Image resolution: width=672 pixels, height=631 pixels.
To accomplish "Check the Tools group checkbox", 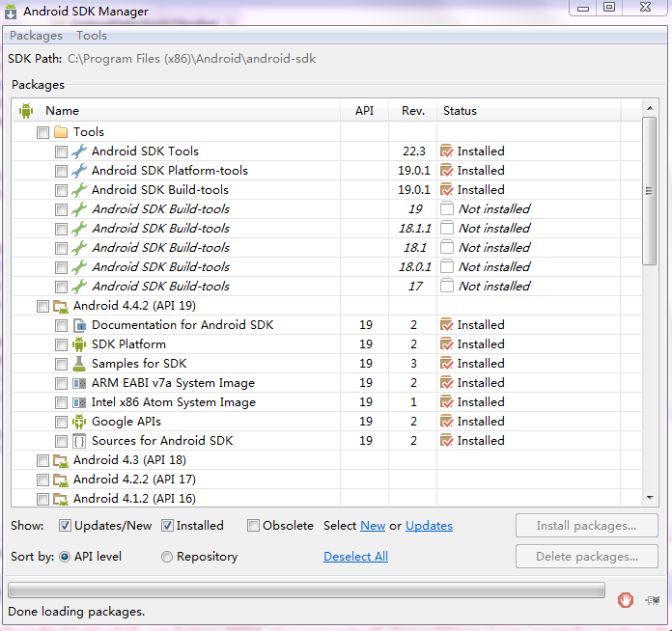I will 42,132.
